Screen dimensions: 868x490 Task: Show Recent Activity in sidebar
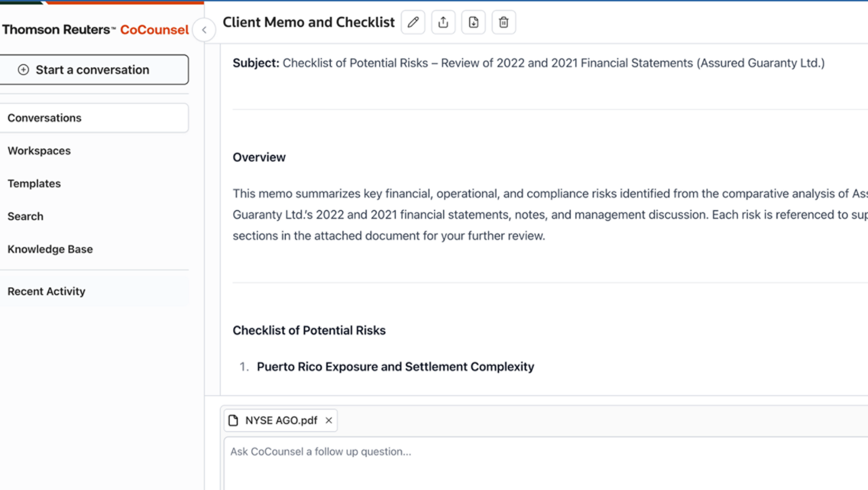[46, 292]
